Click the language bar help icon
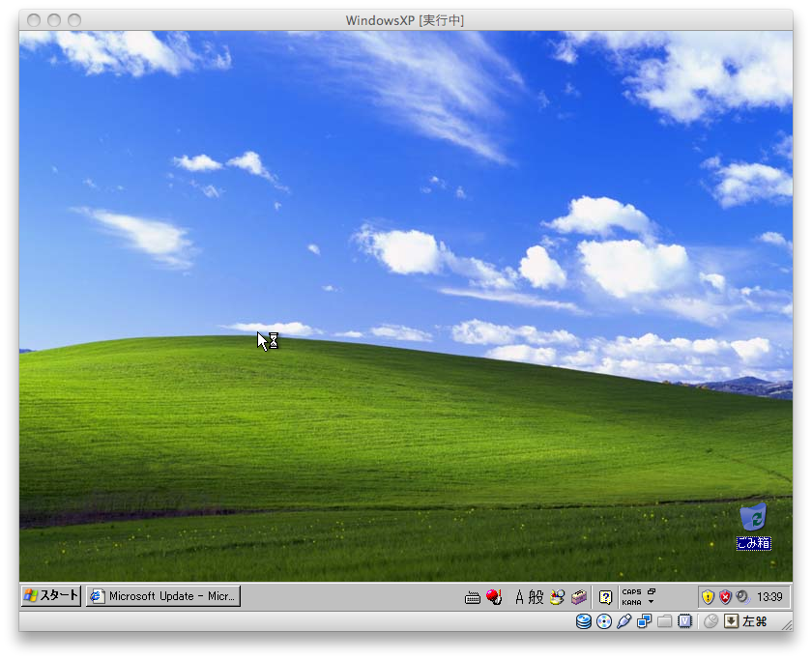 (605, 597)
